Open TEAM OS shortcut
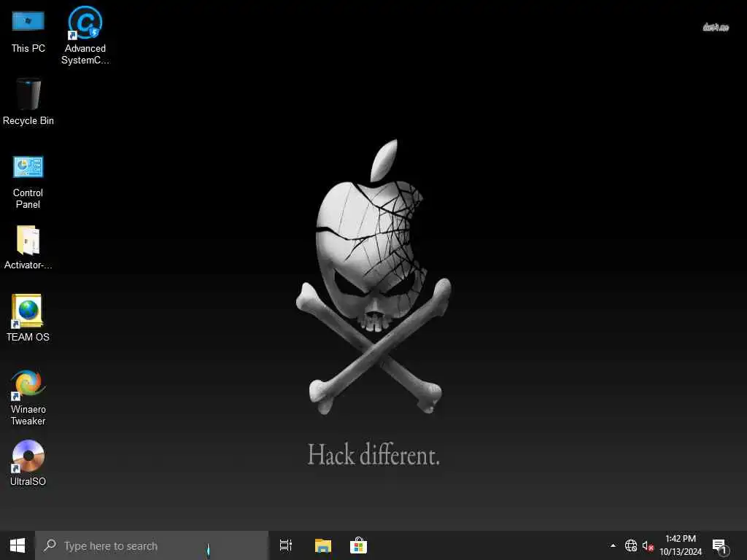Screen dimensions: 747x560 pos(28,318)
